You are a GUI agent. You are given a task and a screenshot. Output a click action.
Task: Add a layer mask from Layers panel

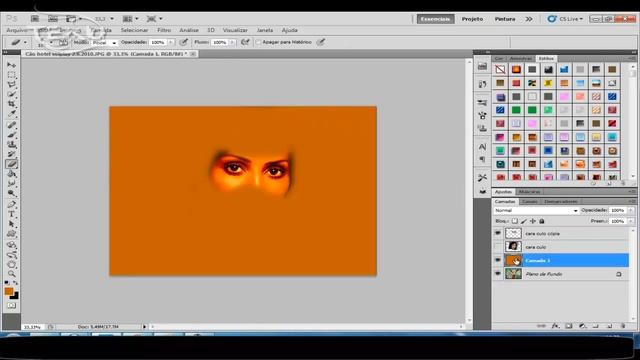point(569,326)
